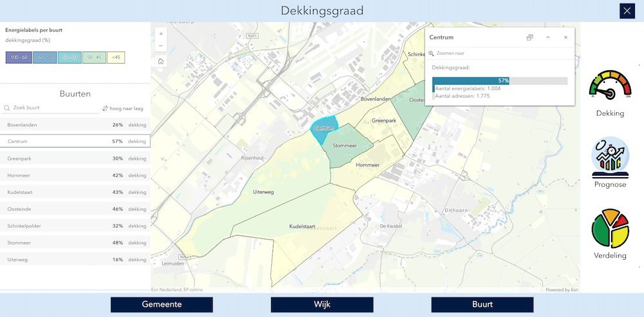The height and width of the screenshot is (317, 644).
Task: Zoom in on the map
Action: coord(161,34)
